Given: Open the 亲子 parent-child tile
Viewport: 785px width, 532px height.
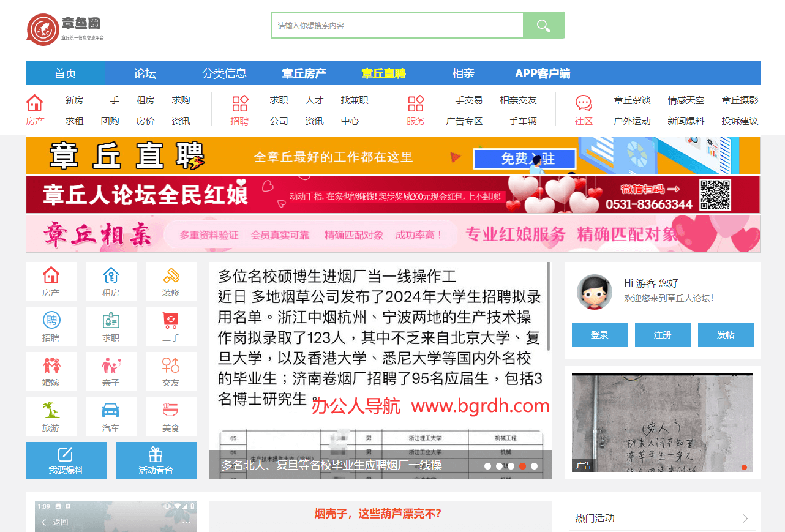Looking at the screenshot, I should [x=111, y=372].
